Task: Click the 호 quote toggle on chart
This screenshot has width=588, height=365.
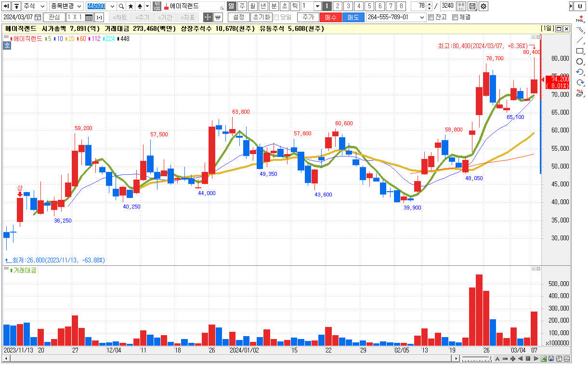Action: [7, 46]
